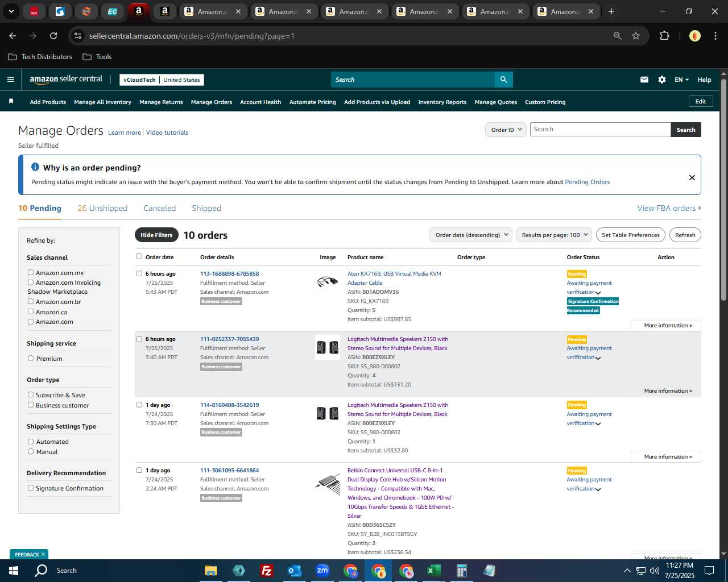Screen dimensions: 728x582
Task: Check the Amazon.com.mx sales channel box
Action: [31, 272]
